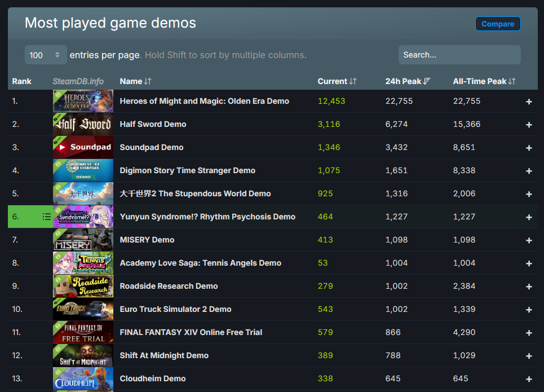Click plus icon on Roadside Research Demo row
544x392 pixels.
529,287
